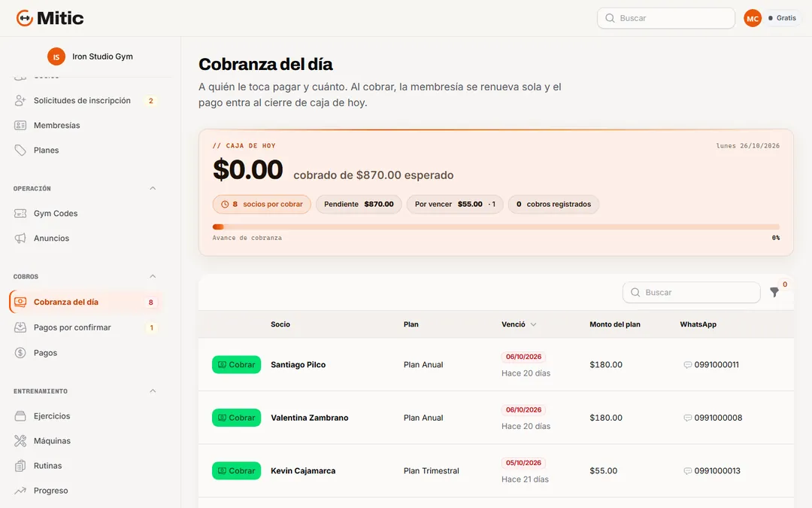Click the $55.00 amount in Kevin's row
812x508 pixels.
tap(603, 471)
